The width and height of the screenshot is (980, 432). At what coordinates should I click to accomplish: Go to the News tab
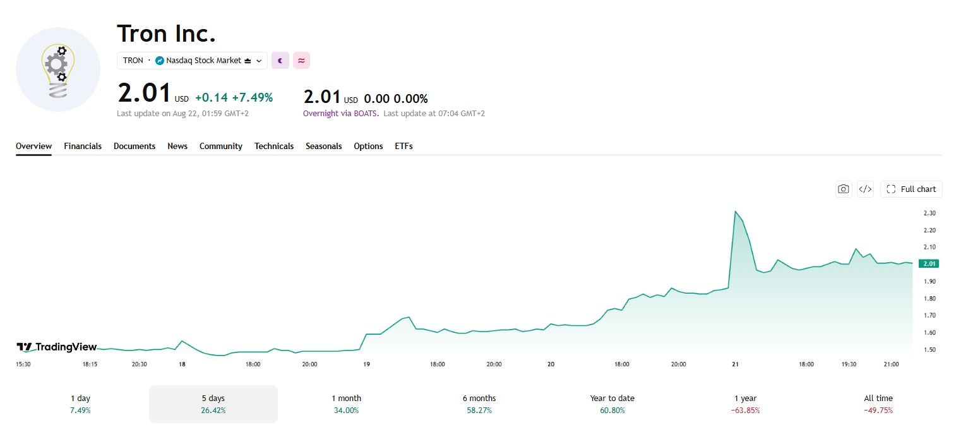pyautogui.click(x=177, y=146)
